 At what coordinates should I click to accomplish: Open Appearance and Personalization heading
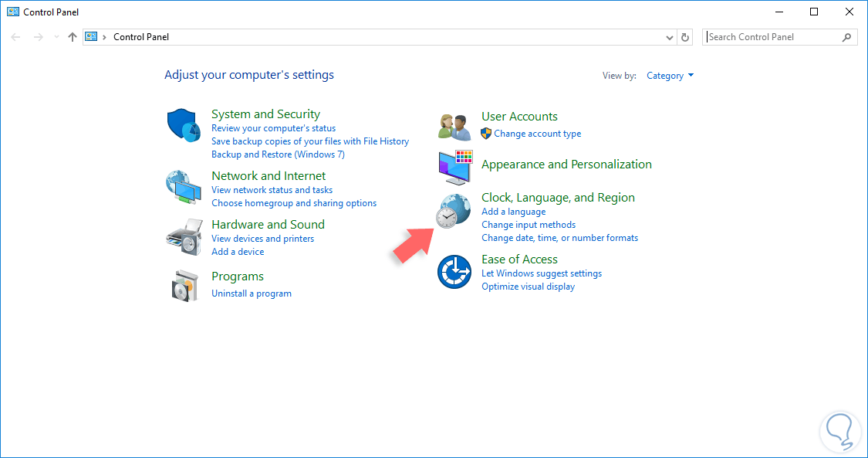coord(566,165)
